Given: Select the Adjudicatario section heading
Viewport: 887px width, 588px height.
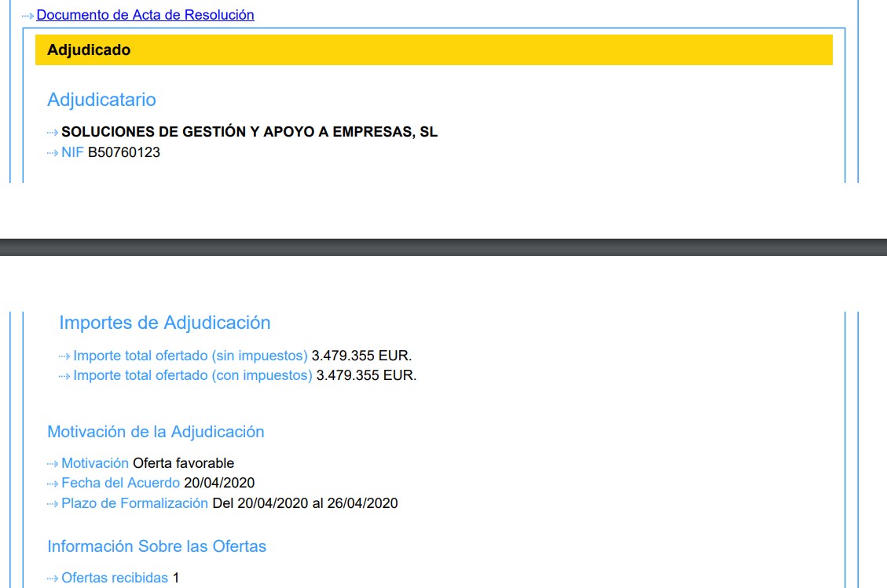Looking at the screenshot, I should point(101,100).
